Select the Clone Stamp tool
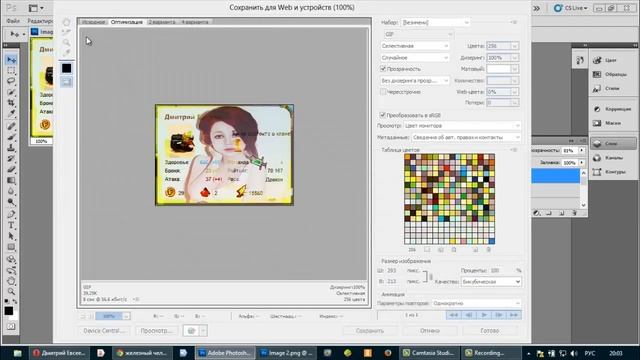The image size is (640, 360). (x=11, y=148)
